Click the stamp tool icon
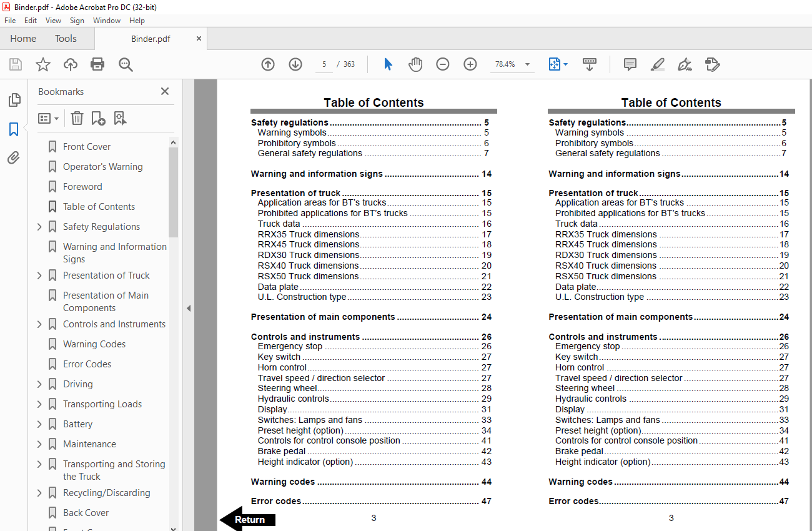 (x=712, y=64)
